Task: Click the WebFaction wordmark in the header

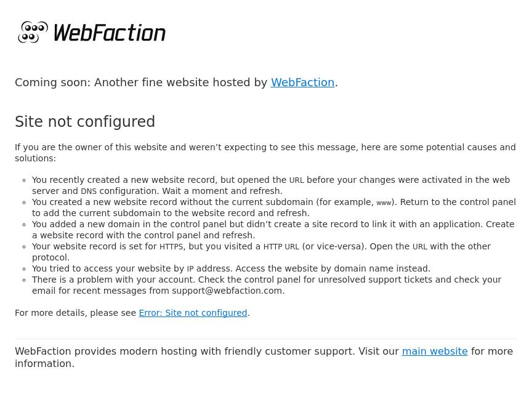Action: 110,33
